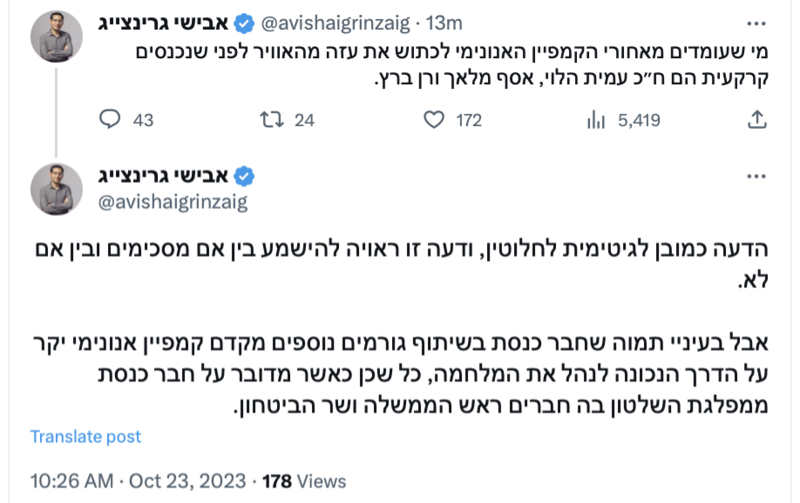Click the 13m timestamp of first tweet
The width and height of the screenshot is (800, 503).
pos(444,23)
